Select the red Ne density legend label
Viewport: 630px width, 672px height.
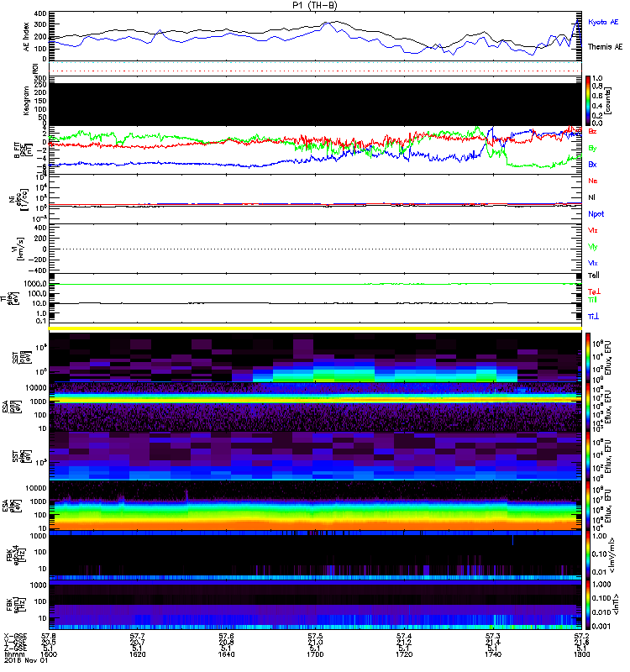click(x=593, y=181)
